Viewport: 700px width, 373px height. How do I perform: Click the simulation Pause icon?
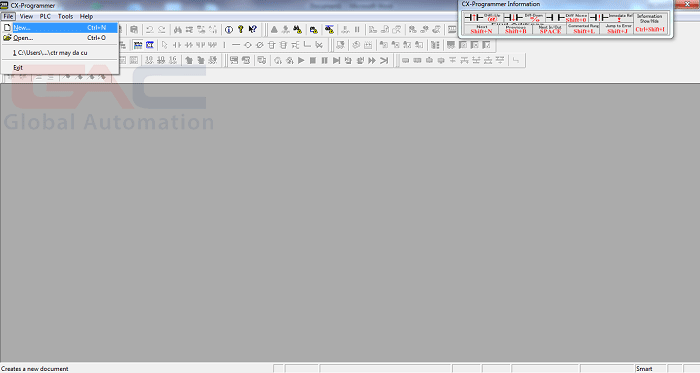[325, 60]
